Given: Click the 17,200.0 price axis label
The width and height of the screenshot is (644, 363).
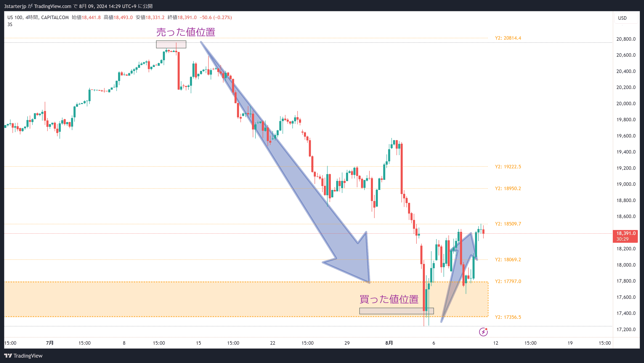Looking at the screenshot, I should point(626,329).
